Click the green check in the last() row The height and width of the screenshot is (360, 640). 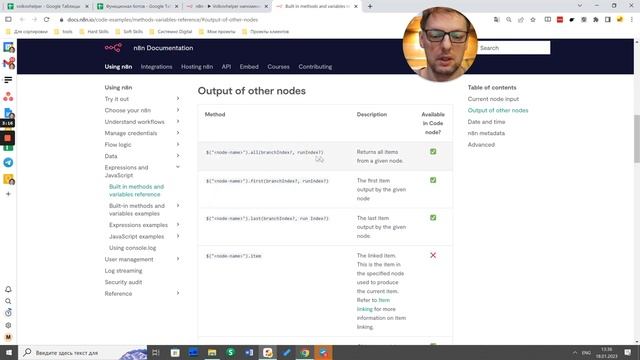[433, 218]
